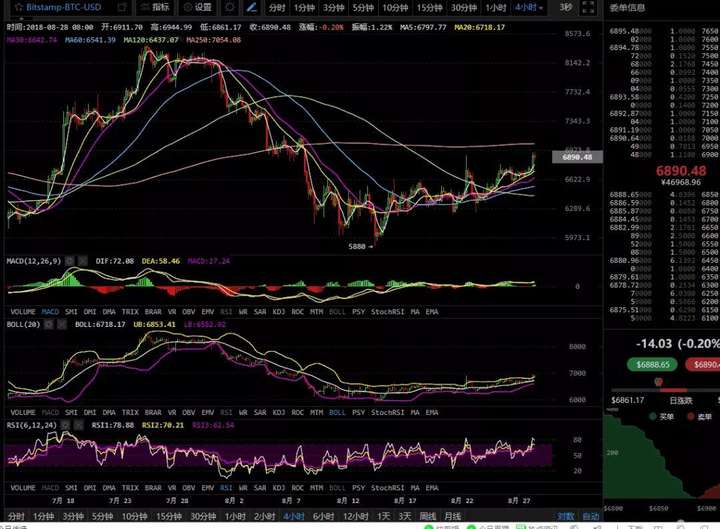Close the MACD indicator panel icon
The height and width of the screenshot is (529, 720).
click(82, 261)
